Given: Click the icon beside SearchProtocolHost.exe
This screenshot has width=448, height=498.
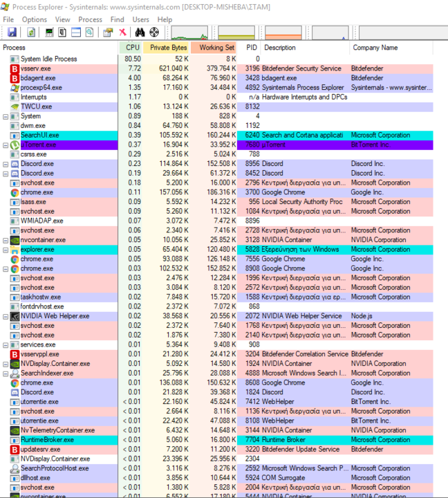Looking at the screenshot, I should (15, 469).
